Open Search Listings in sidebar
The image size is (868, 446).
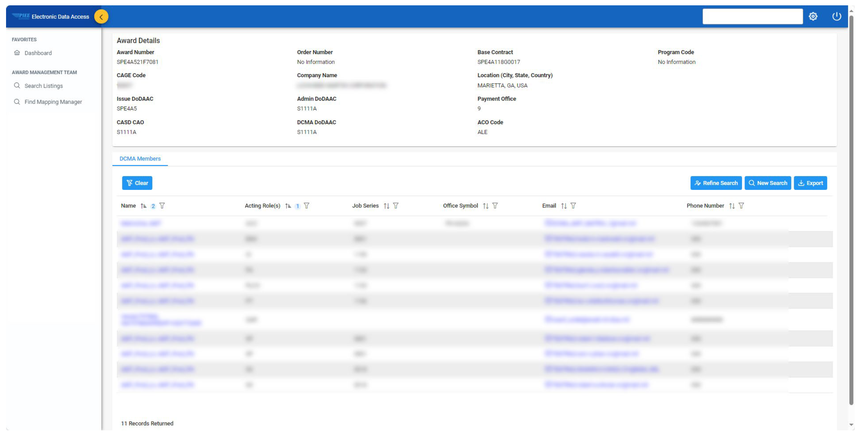(43, 86)
